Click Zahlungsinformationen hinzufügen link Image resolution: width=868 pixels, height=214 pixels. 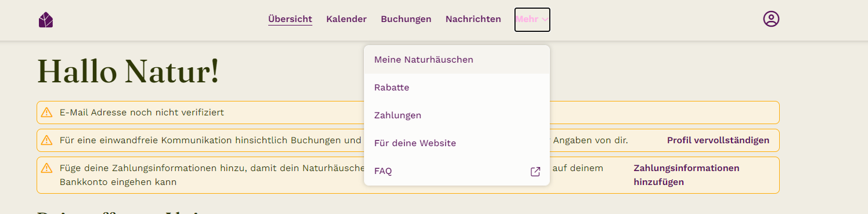686,175
